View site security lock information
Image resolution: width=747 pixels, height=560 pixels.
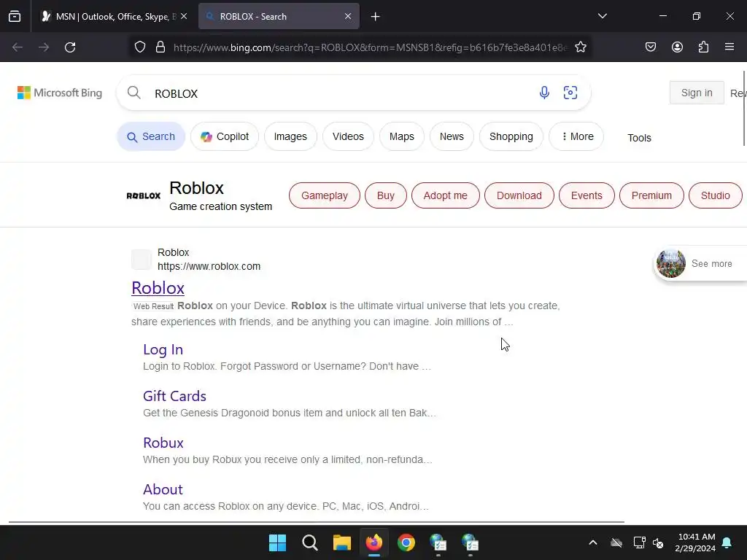click(x=160, y=47)
